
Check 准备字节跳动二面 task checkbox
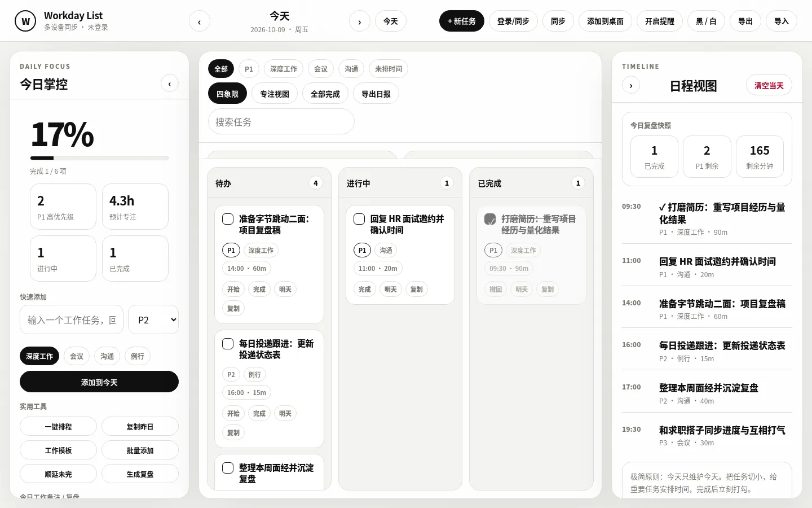(228, 219)
